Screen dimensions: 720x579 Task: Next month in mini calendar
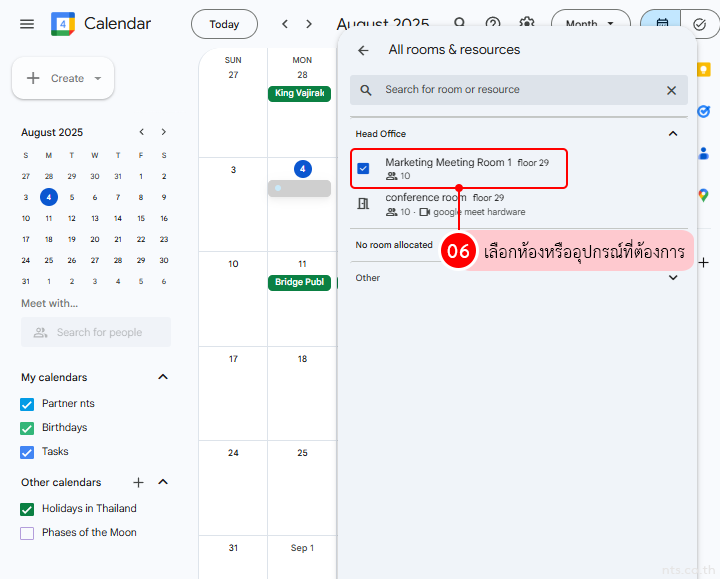[x=163, y=132]
